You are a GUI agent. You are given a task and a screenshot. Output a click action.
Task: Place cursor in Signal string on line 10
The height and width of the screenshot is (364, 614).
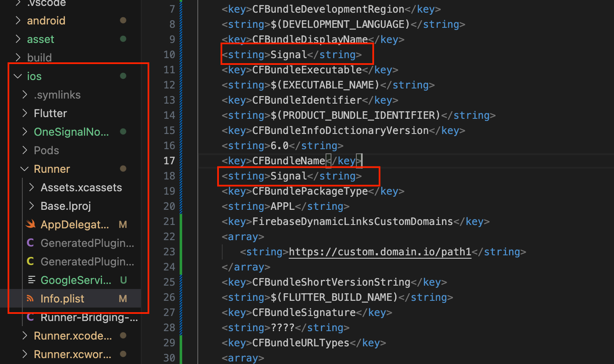[x=288, y=55]
